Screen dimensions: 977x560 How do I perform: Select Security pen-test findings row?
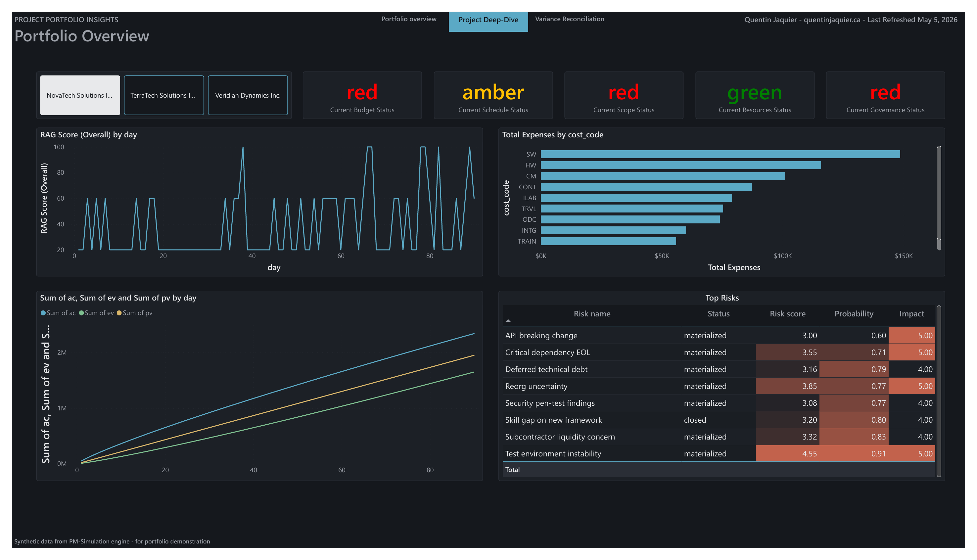click(718, 403)
